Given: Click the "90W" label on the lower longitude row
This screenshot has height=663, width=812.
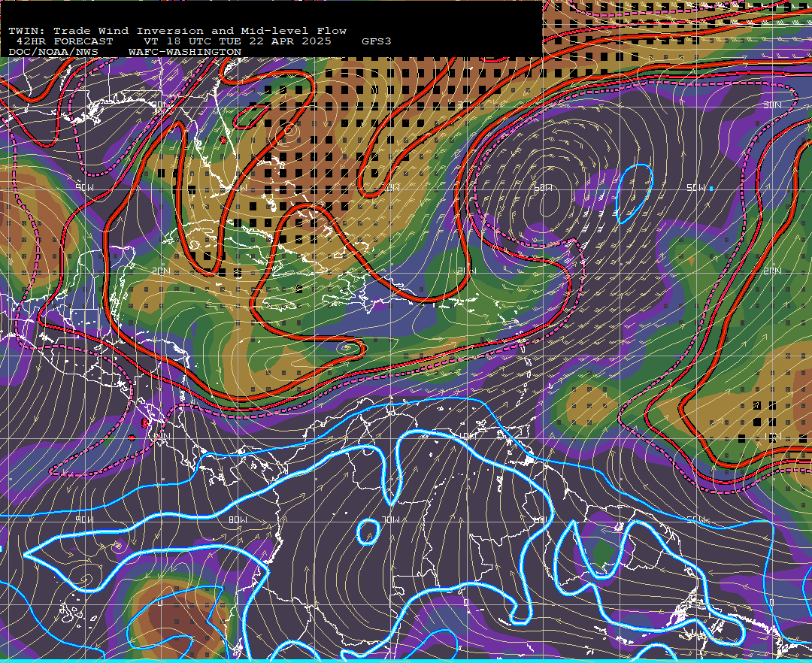Looking at the screenshot, I should pyautogui.click(x=85, y=519).
